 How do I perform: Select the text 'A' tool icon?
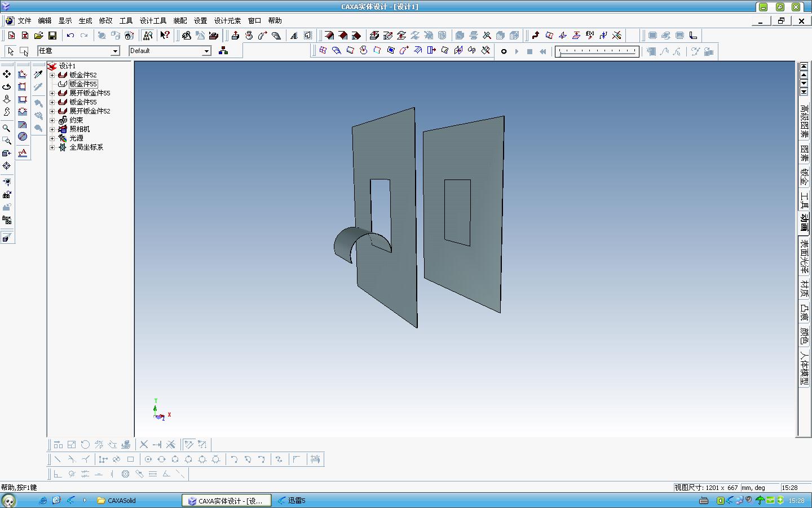(x=294, y=36)
